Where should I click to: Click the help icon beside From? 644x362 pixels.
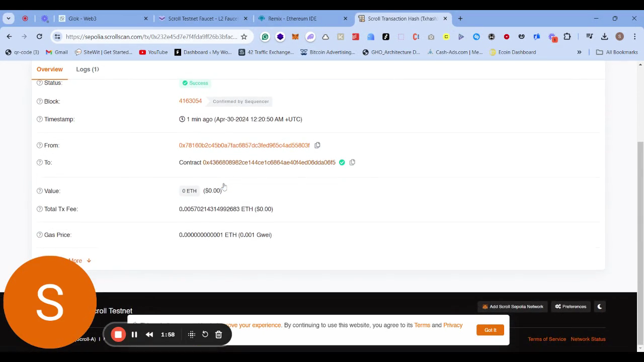coord(40,145)
